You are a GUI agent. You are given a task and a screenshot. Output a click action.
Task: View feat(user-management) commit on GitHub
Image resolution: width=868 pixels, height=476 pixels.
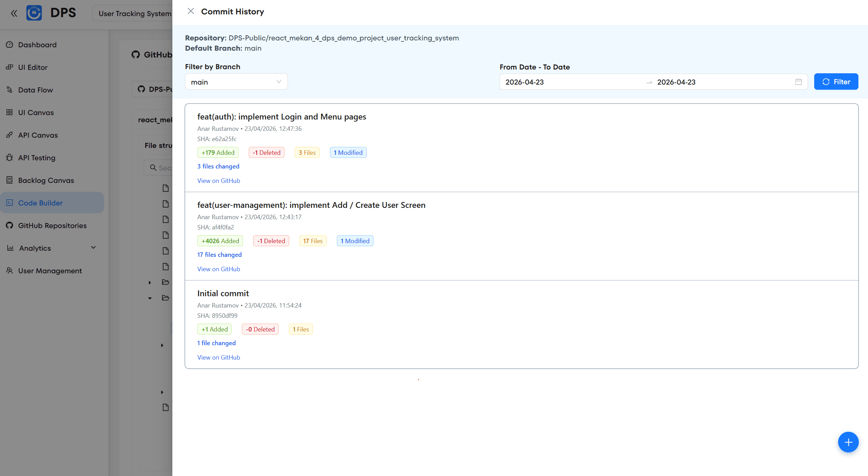pos(219,269)
